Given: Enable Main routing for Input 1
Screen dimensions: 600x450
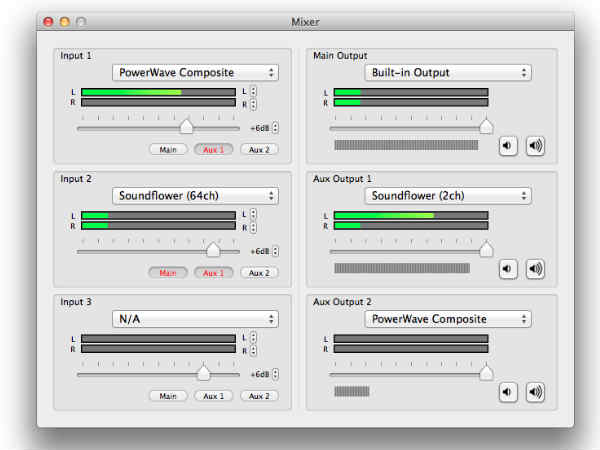Looking at the screenshot, I should click(x=168, y=150).
